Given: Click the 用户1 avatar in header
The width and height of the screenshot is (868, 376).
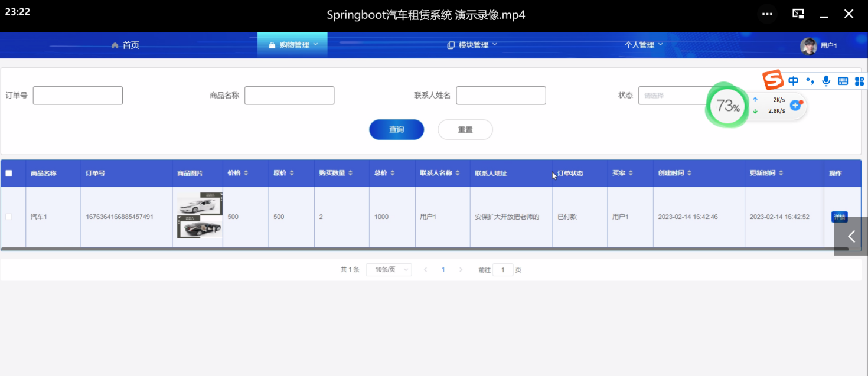Looking at the screenshot, I should 808,45.
